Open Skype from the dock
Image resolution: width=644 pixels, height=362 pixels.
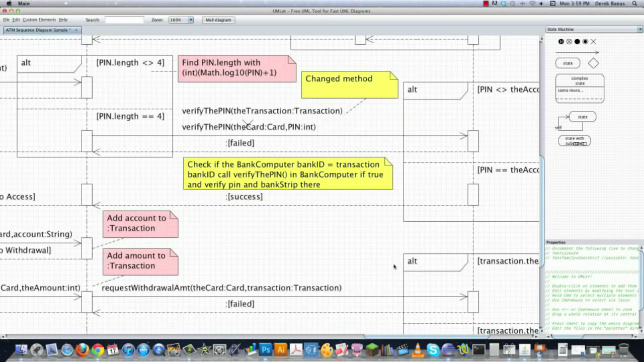[x=433, y=349]
